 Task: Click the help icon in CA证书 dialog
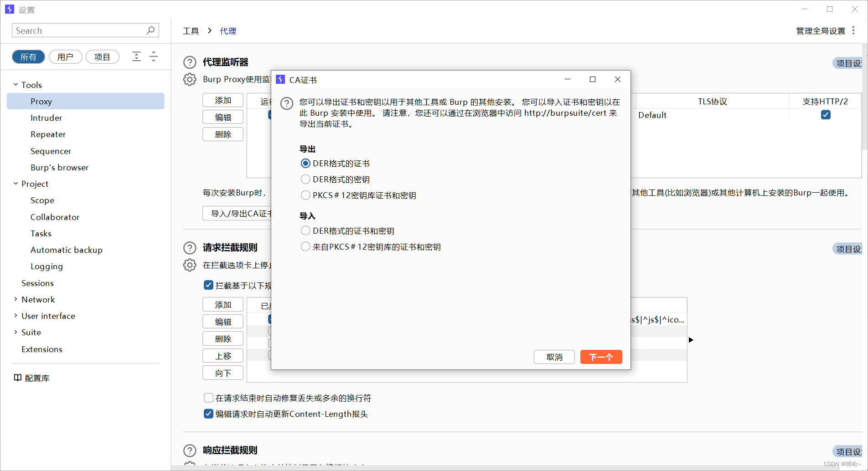pyautogui.click(x=287, y=103)
